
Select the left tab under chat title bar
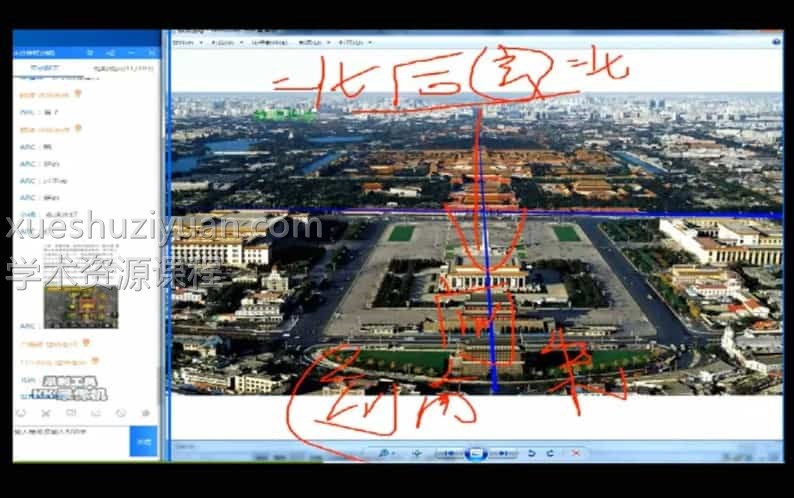(42, 68)
